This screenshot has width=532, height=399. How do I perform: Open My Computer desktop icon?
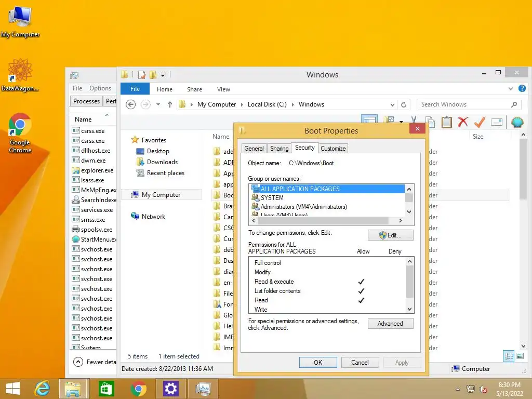pos(20,22)
